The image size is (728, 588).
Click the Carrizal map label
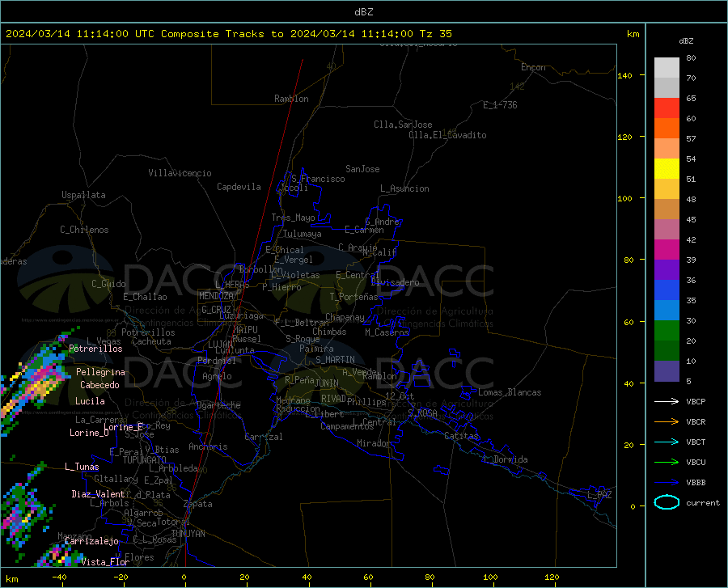pos(264,437)
